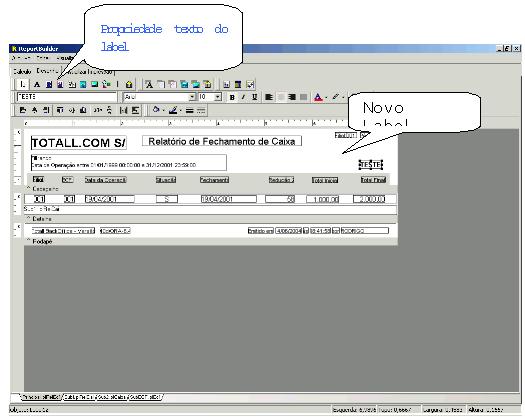Select the System Variable component tool
The image size is (525, 419).
[72, 85]
